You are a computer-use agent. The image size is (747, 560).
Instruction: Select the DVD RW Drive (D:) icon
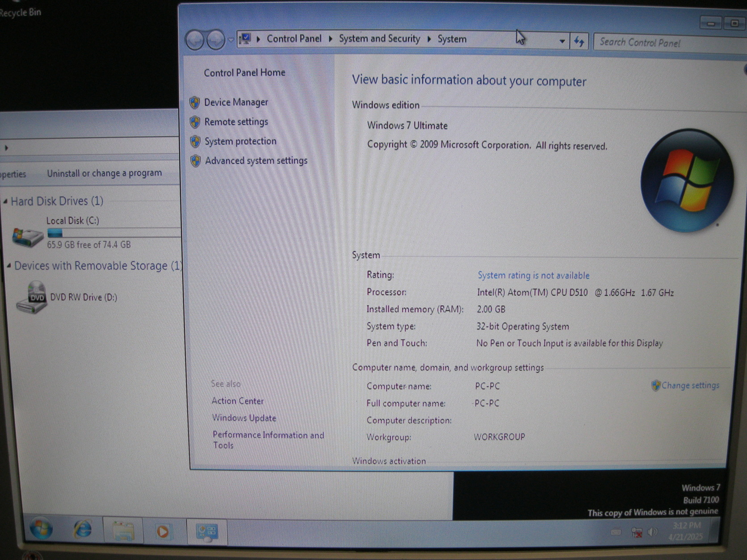31,297
